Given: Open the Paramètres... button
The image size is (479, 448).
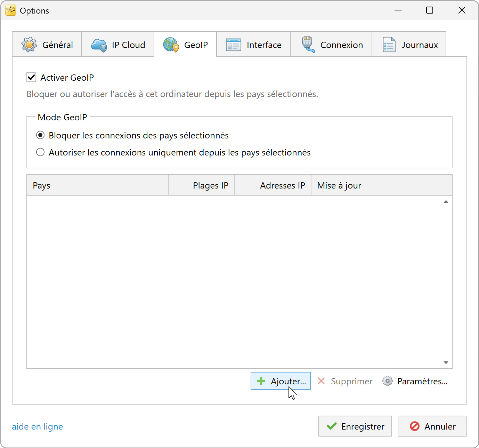Looking at the screenshot, I should pyautogui.click(x=415, y=381).
